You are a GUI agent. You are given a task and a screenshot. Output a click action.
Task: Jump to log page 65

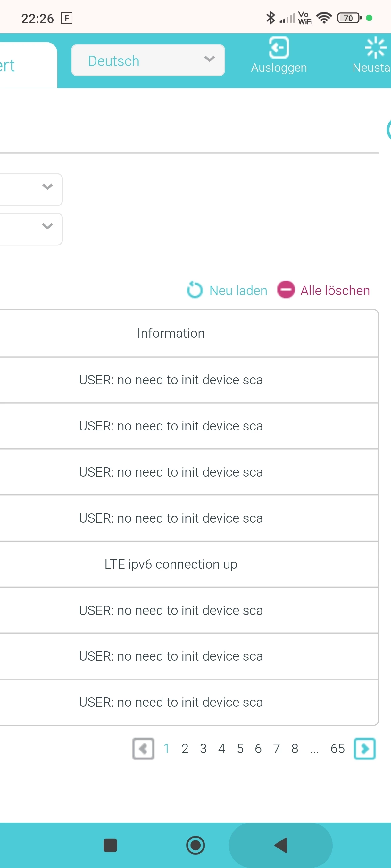(337, 749)
